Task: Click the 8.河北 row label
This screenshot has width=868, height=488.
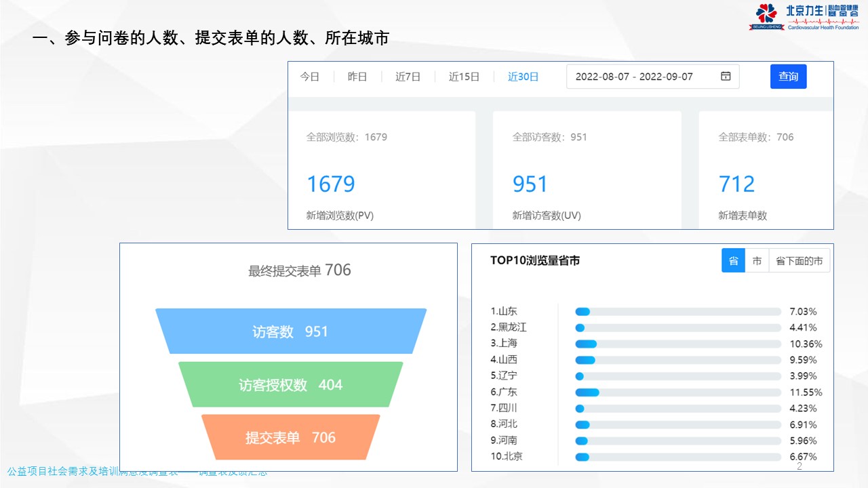Action: click(x=504, y=424)
